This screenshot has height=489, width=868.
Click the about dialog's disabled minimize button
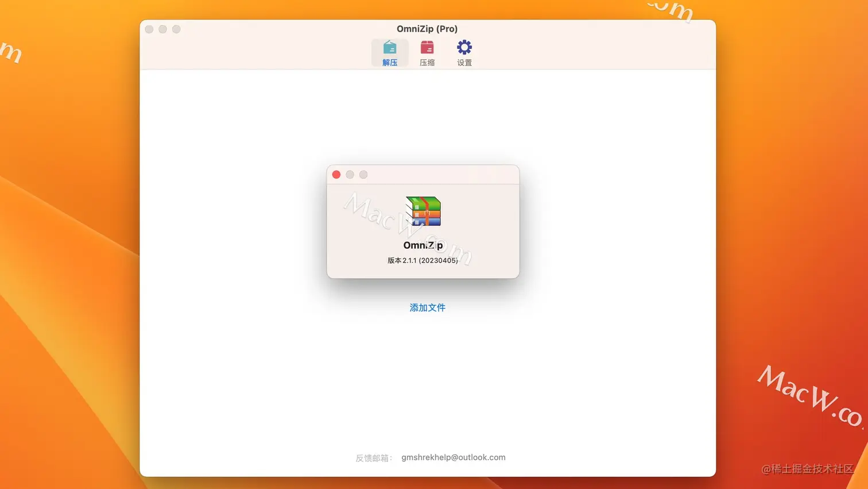tap(350, 175)
